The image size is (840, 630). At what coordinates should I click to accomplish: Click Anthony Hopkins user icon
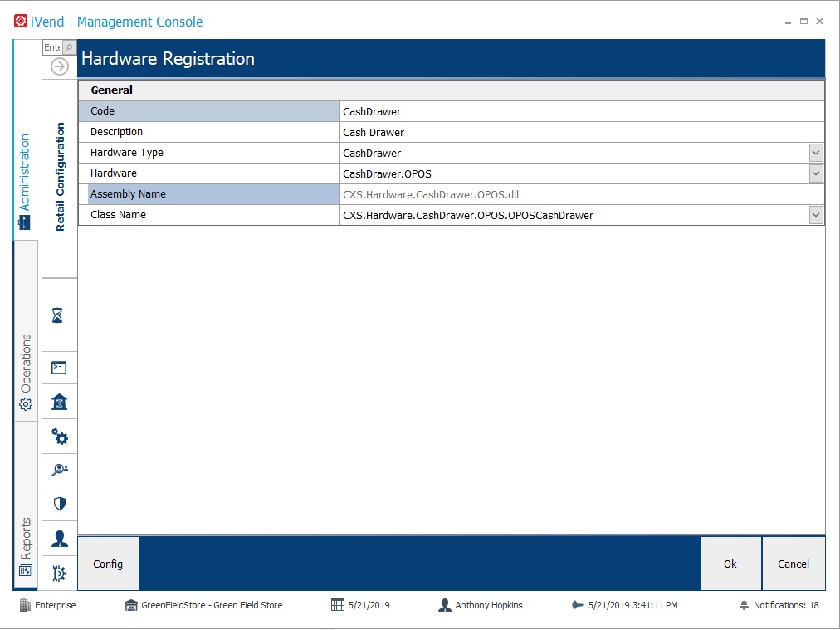445,605
